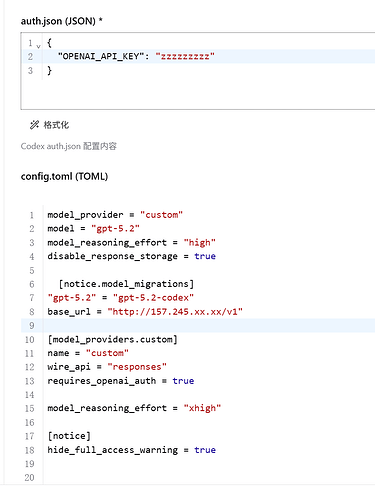Click the [model_providers.custom] section header
Viewport: 375px width, 500px height.
pos(112,339)
